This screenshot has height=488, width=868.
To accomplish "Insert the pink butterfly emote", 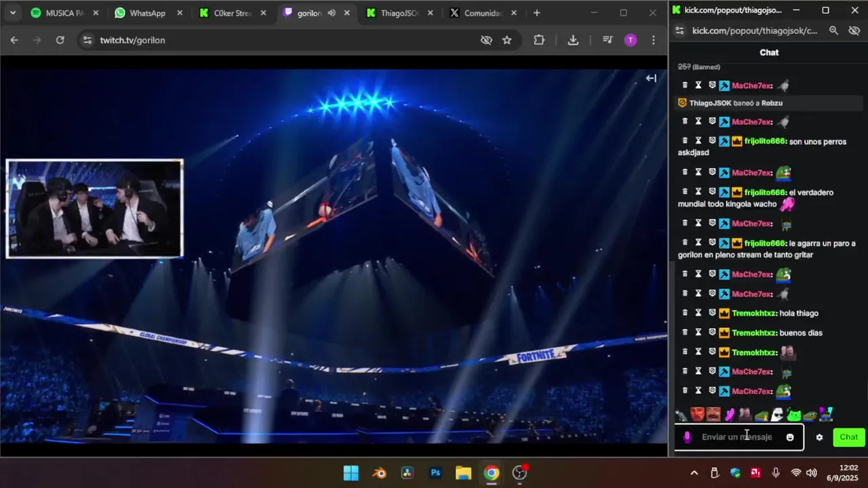I will pyautogui.click(x=729, y=414).
